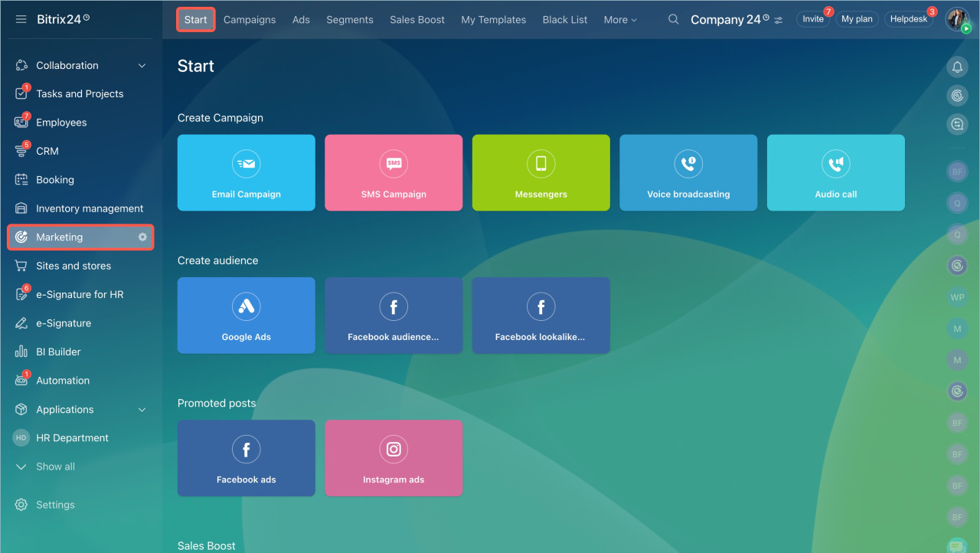Open Settings at the sidebar bottom
980x553 pixels.
tap(55, 505)
